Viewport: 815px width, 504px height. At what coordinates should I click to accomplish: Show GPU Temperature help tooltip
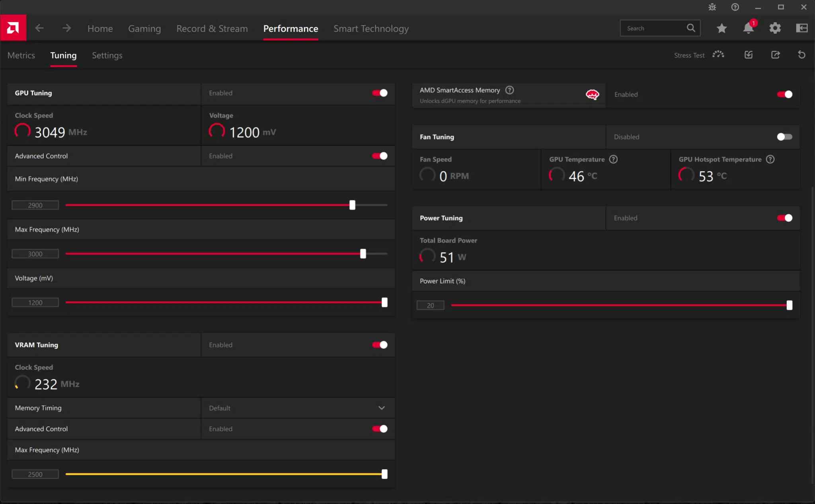point(613,160)
